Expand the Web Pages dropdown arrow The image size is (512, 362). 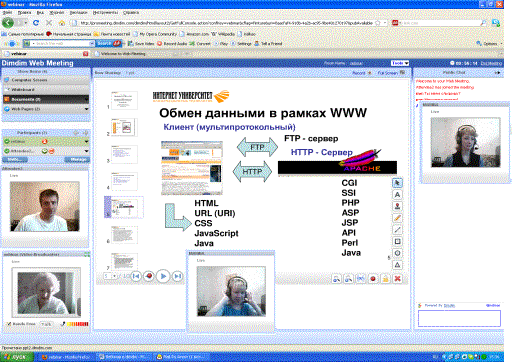pyautogui.click(x=86, y=109)
